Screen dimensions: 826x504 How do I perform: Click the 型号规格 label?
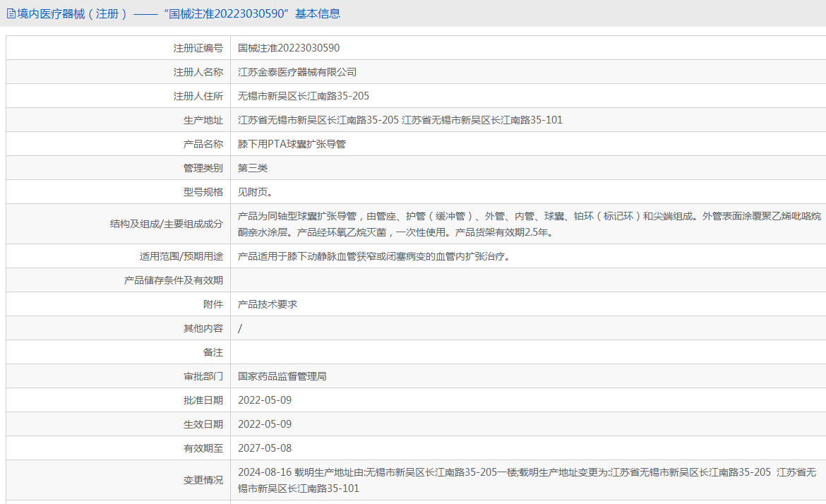pos(203,192)
